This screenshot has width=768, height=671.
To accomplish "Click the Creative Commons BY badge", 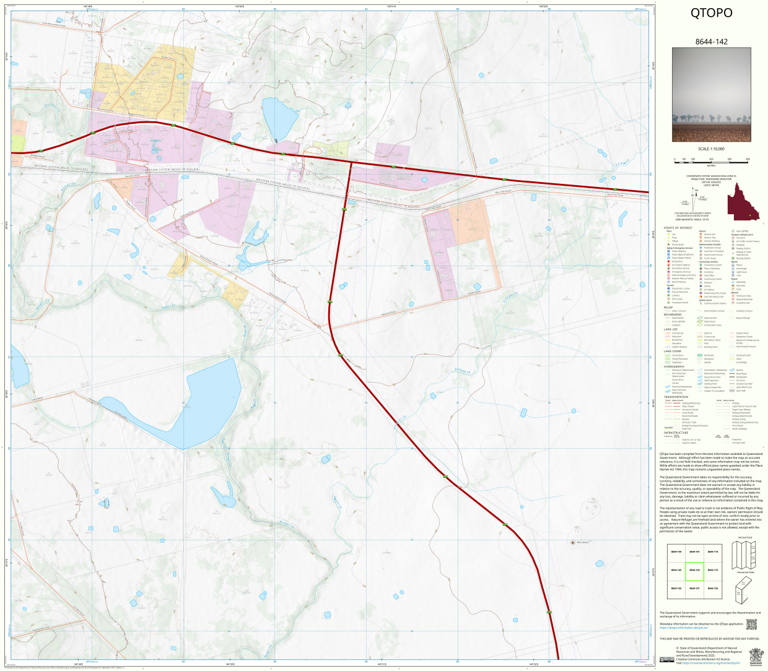I will [x=666, y=659].
